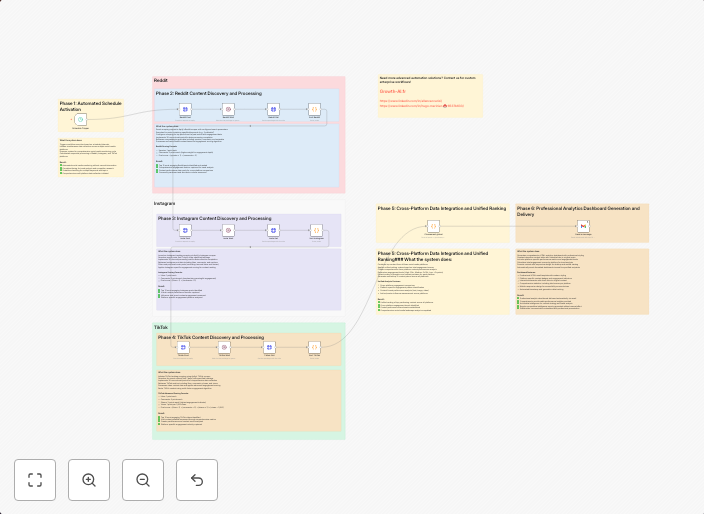Open the code node in Phase 5
This screenshot has width=704, height=514.
coord(433,227)
